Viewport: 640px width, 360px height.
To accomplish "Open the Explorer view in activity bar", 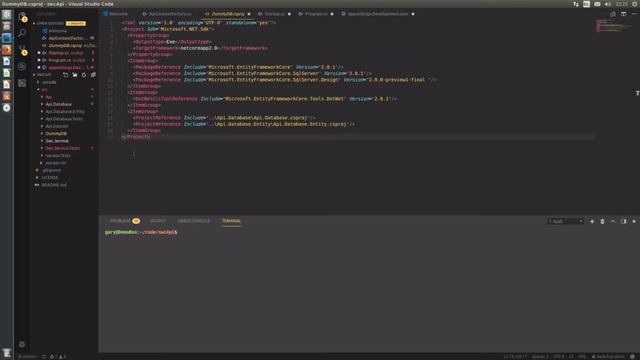I will pos(22,16).
